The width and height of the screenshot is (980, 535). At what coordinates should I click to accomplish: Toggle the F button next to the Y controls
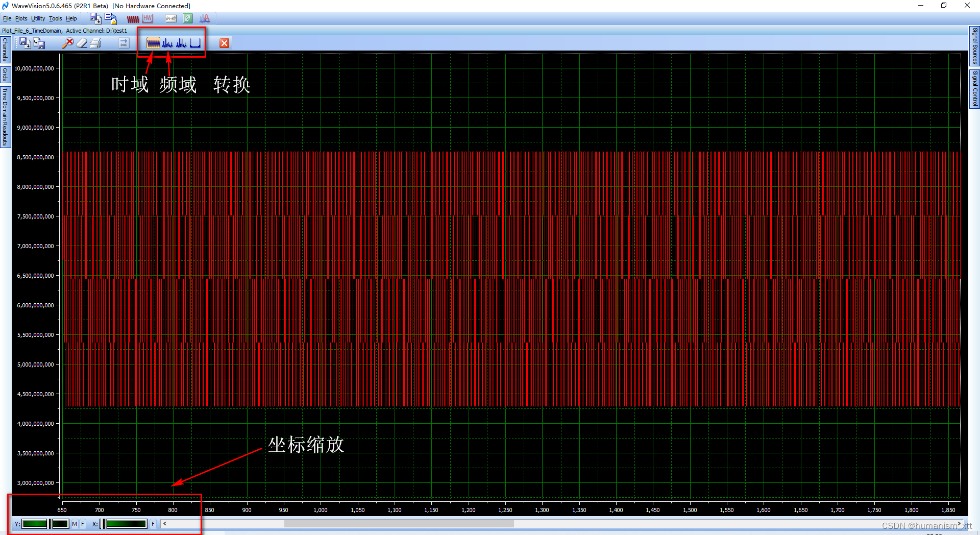pos(83,523)
